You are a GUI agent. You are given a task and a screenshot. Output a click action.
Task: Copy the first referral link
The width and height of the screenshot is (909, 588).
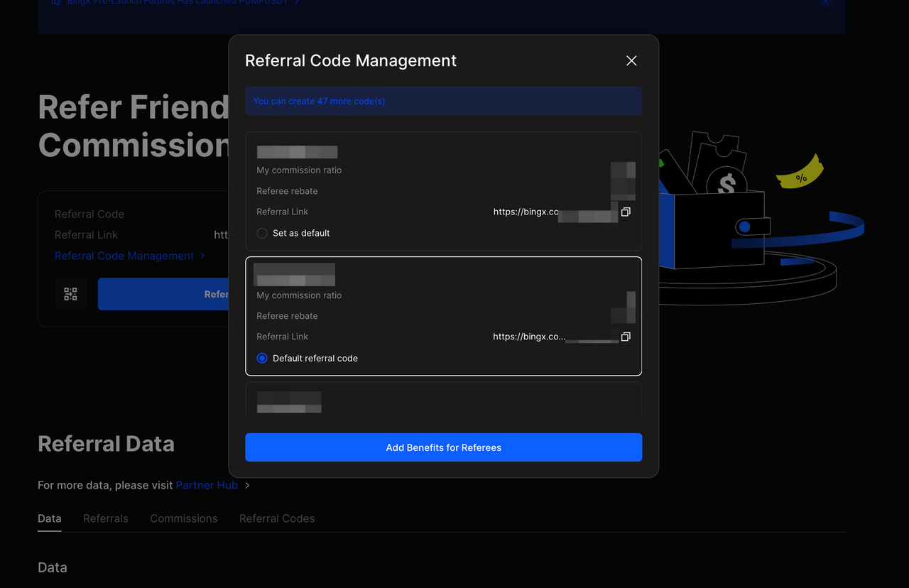coord(626,212)
